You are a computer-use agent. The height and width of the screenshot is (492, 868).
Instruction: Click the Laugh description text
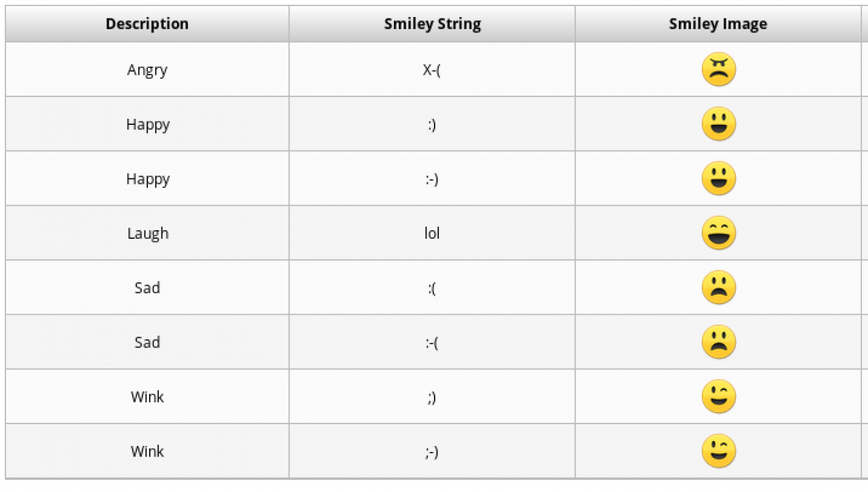147,233
